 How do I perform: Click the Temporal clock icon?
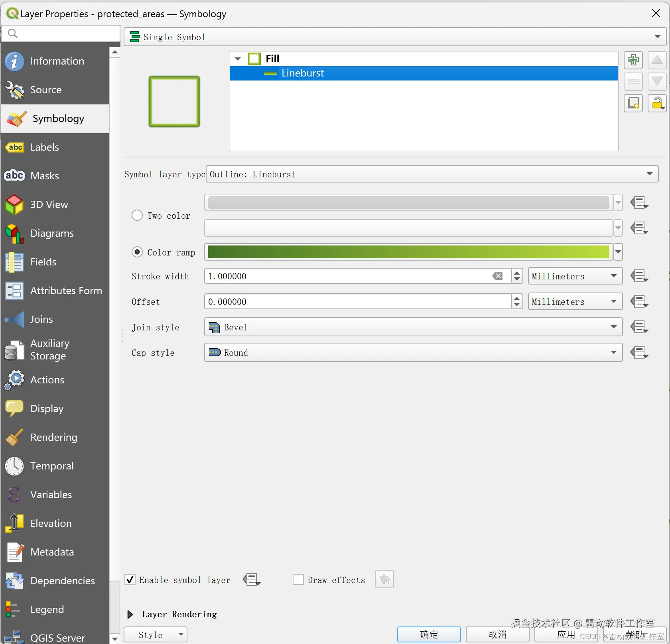coord(14,466)
